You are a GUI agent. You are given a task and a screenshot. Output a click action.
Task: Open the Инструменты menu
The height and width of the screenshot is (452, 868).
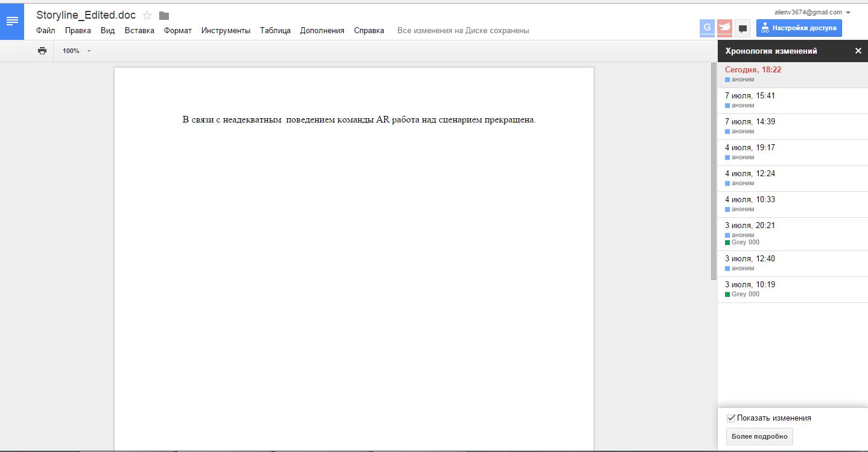[x=226, y=31]
